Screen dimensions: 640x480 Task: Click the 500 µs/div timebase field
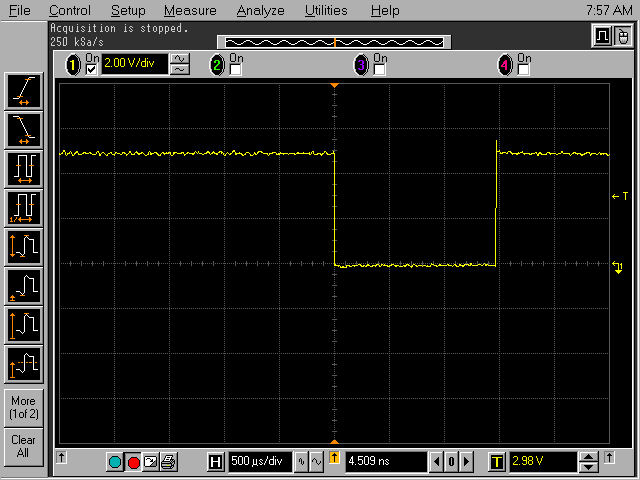(260, 462)
